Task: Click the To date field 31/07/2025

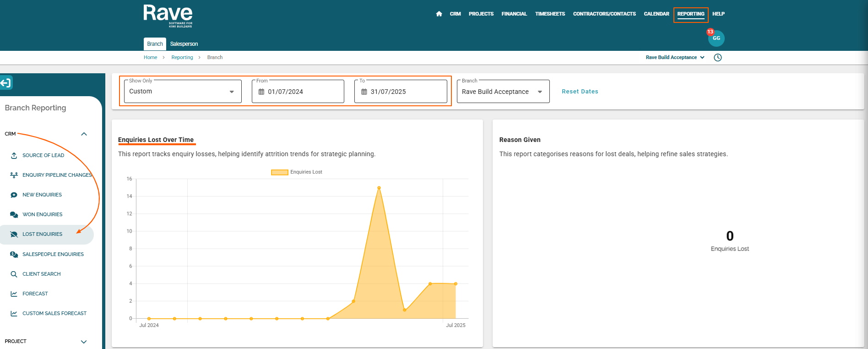Action: [x=401, y=92]
